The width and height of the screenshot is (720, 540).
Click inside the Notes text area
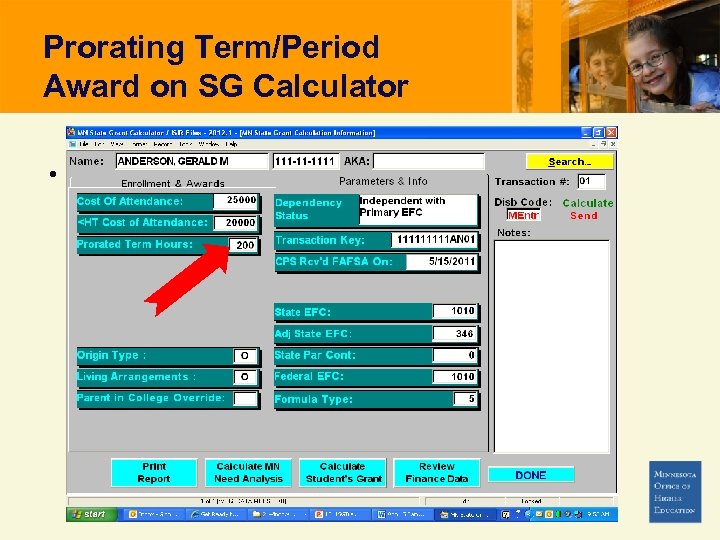[x=551, y=347]
